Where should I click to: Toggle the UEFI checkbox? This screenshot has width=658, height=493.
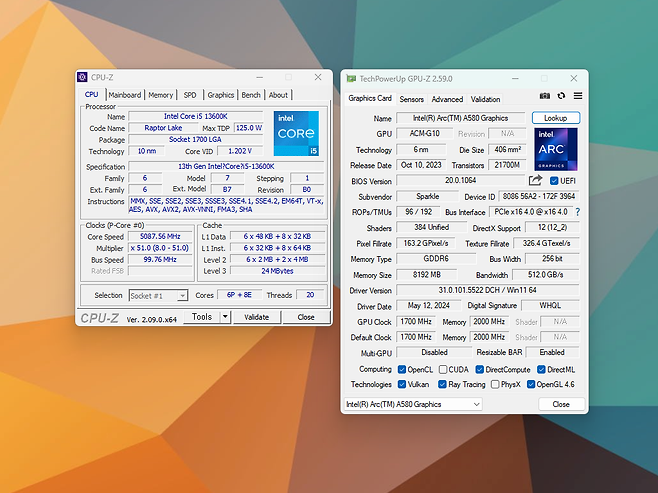click(555, 181)
